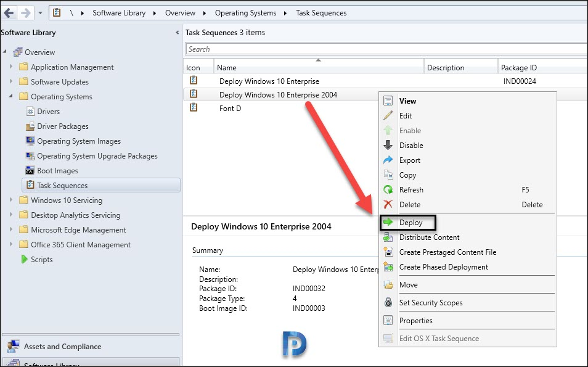The image size is (588, 367).
Task: Expand the Windows 10 Servicing folder
Action: click(x=11, y=200)
